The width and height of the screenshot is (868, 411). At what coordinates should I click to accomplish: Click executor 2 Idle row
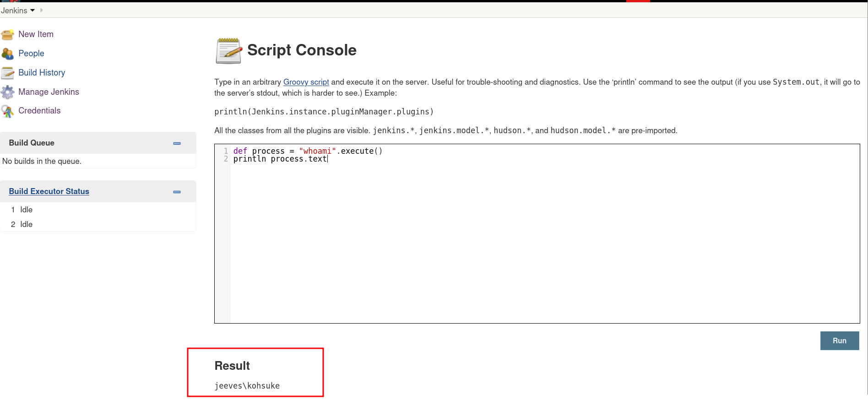coord(98,224)
